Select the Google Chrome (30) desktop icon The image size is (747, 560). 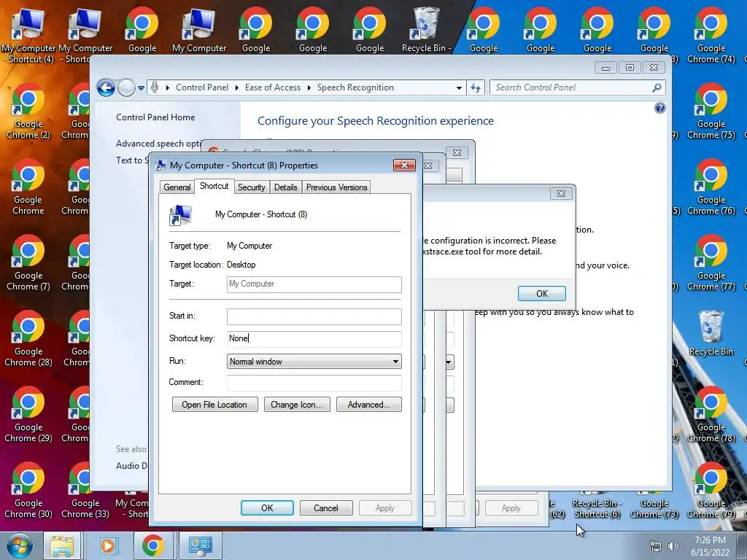pyautogui.click(x=28, y=490)
